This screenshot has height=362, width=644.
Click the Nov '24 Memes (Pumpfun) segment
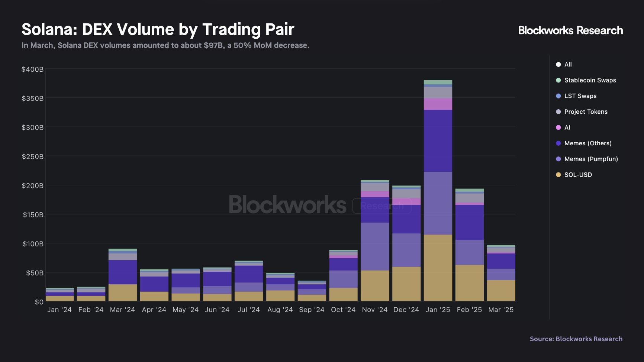[375, 246]
